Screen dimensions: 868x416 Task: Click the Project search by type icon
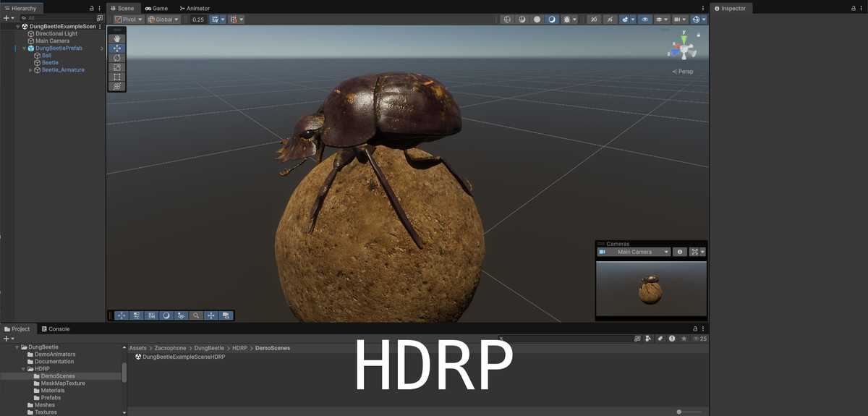pos(648,339)
